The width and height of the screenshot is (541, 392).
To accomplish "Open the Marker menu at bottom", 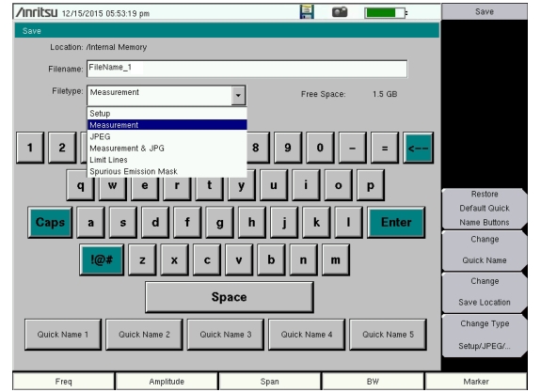I will [476, 382].
